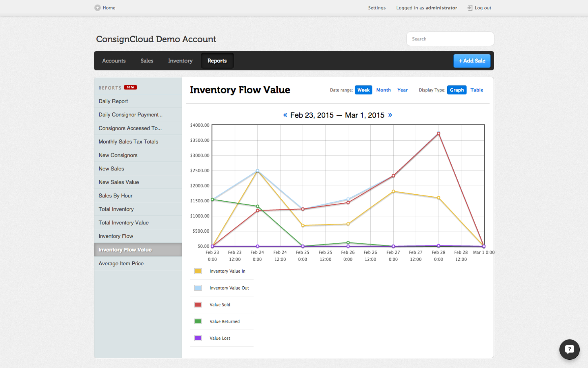Image resolution: width=588 pixels, height=368 pixels.
Task: Change Display Type to Table
Action: pyautogui.click(x=477, y=90)
